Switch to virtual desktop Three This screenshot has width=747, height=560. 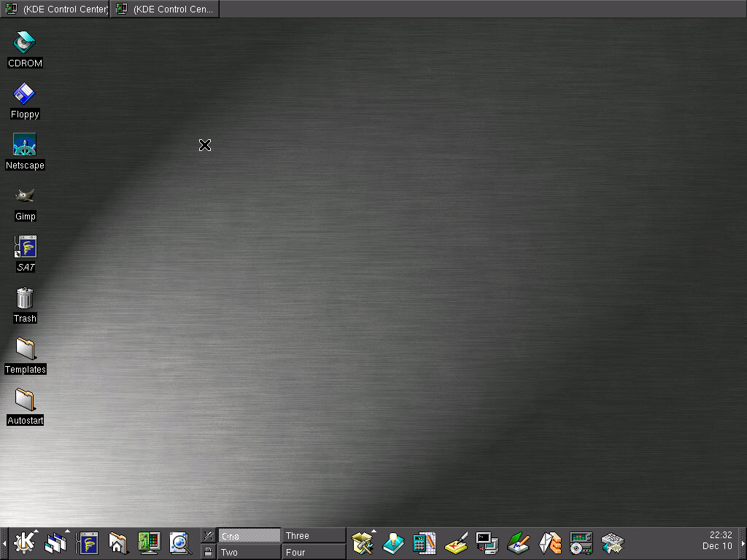tap(314, 536)
